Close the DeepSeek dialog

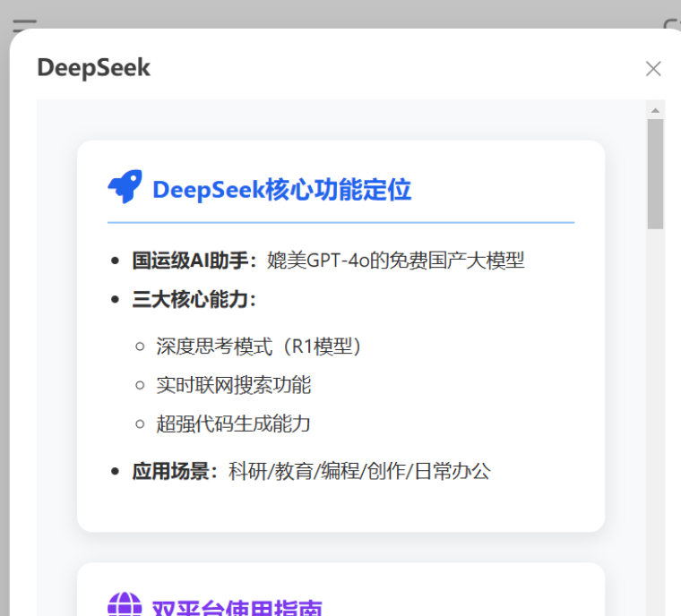click(x=653, y=69)
